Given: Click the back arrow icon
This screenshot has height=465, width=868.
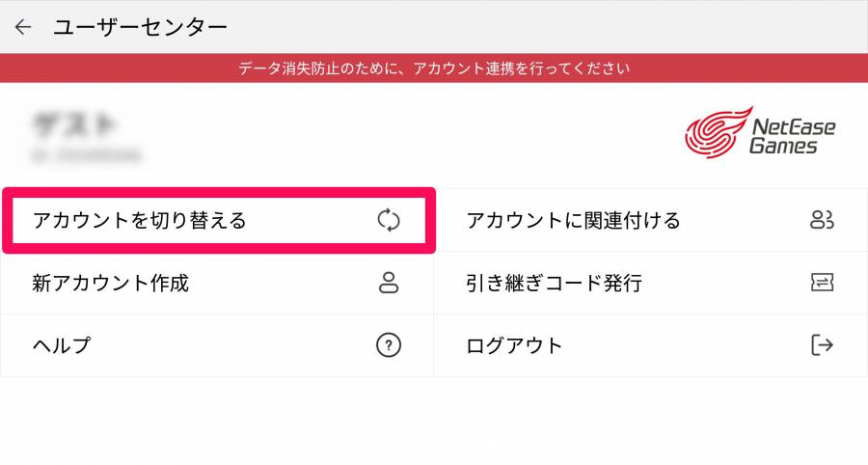Looking at the screenshot, I should point(23,27).
